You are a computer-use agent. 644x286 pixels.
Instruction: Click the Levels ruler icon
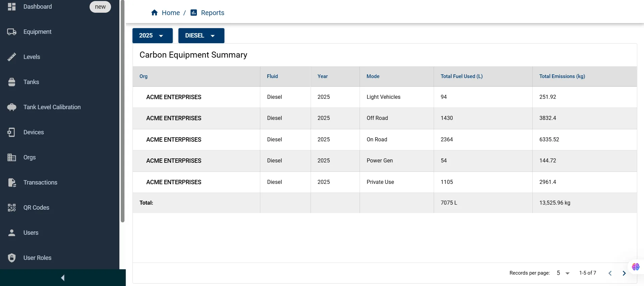click(x=12, y=57)
